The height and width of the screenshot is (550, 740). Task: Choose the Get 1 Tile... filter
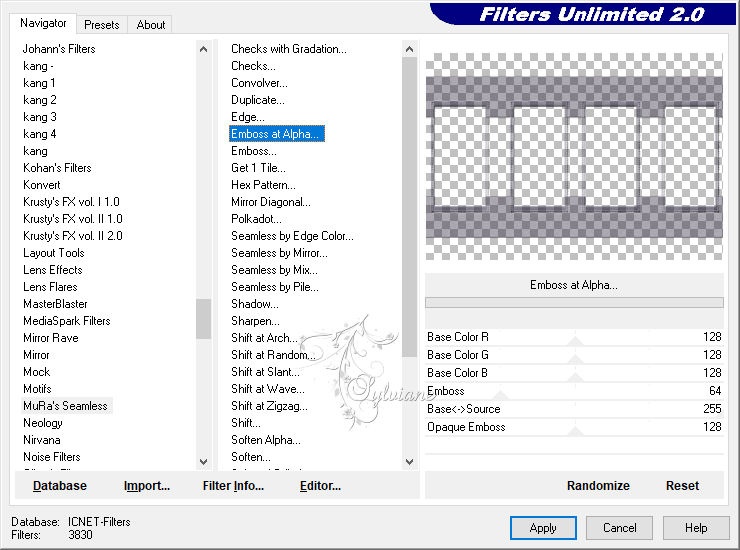coord(258,168)
